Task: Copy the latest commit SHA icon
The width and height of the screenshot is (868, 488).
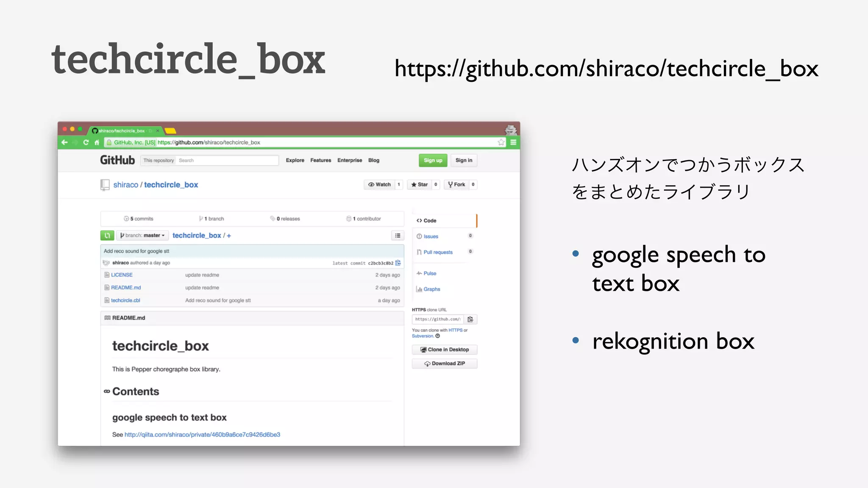Action: pyautogui.click(x=398, y=263)
